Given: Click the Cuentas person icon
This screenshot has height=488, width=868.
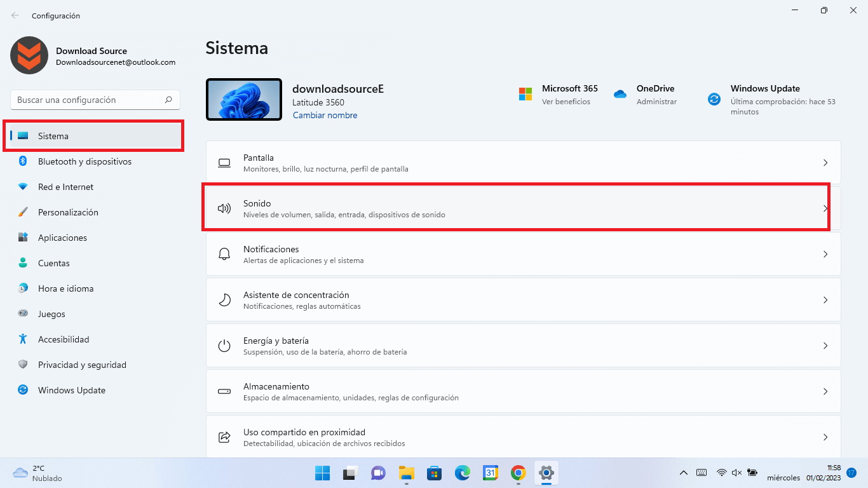Looking at the screenshot, I should (23, 263).
